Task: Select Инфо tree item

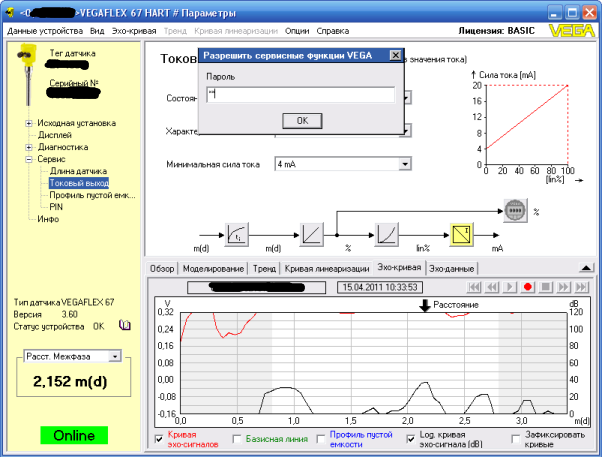Action: tap(48, 219)
